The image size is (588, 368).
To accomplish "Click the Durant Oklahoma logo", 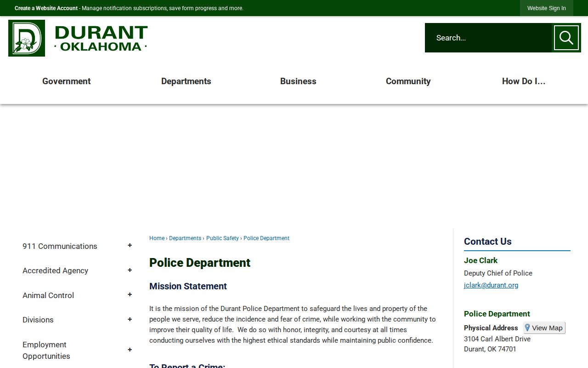I will click(x=78, y=38).
